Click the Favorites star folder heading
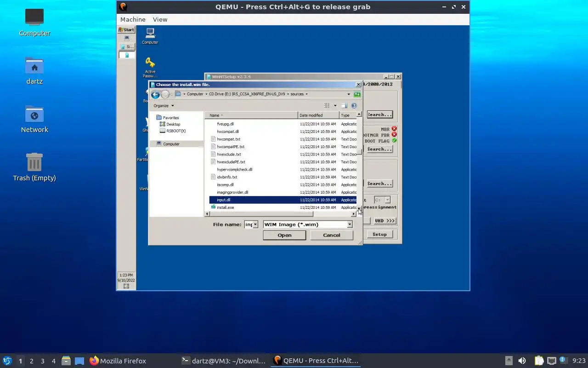Screen dimensions: 588x368 click(168, 118)
